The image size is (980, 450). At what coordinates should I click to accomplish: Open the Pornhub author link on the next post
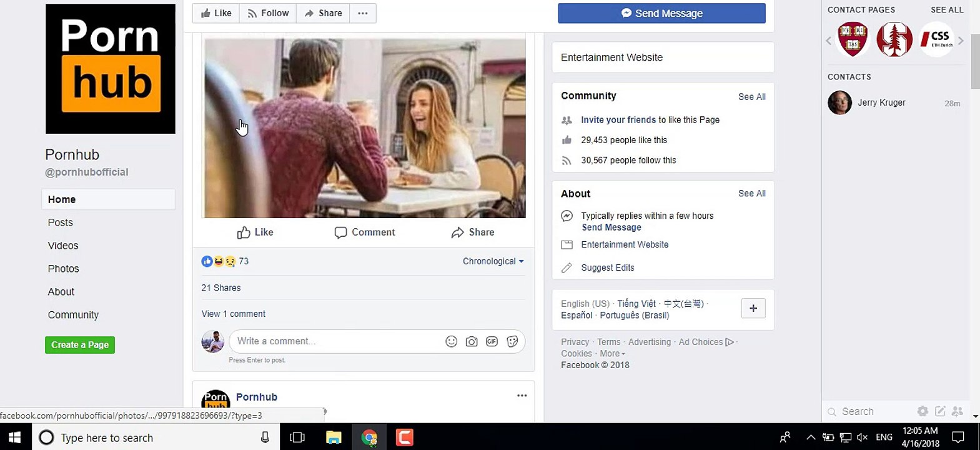pos(257,397)
